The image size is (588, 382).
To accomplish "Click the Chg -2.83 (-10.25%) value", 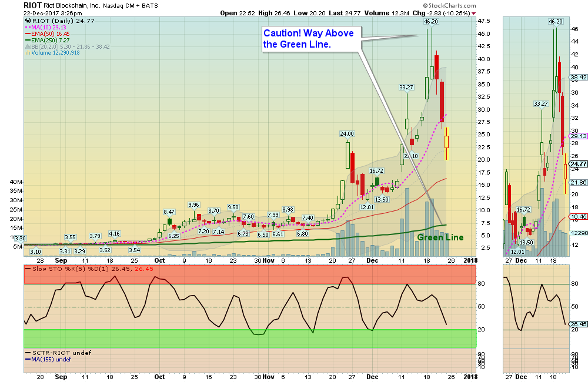I will click(442, 13).
